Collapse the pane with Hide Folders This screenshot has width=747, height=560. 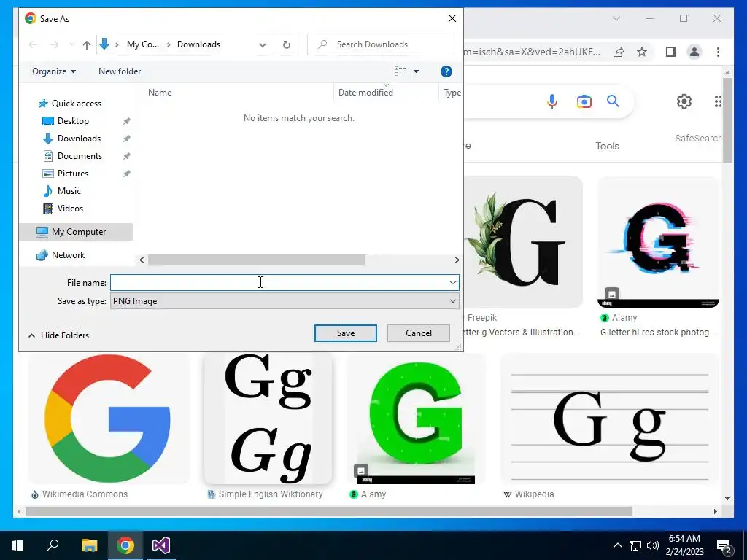click(x=59, y=335)
